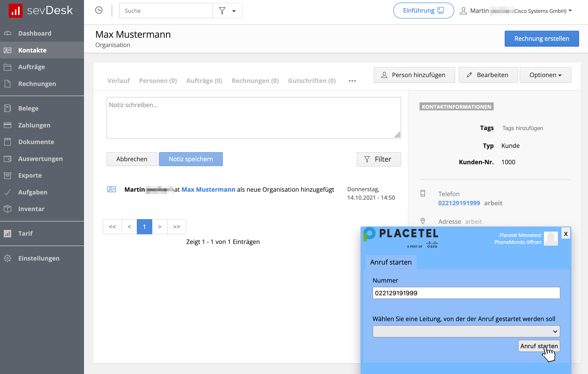Start the Einführung tour
The height and width of the screenshot is (374, 588).
(424, 11)
